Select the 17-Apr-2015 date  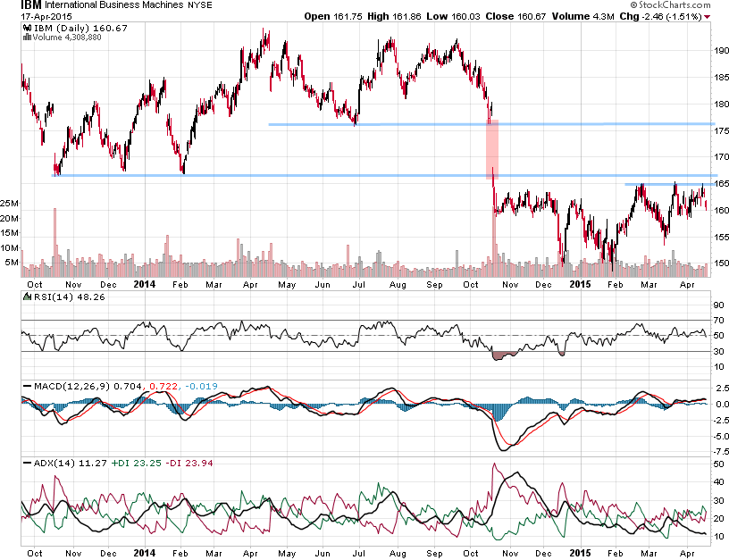click(46, 16)
